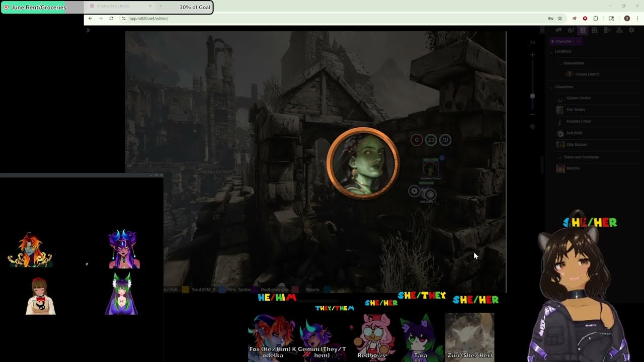Image resolution: width=644 pixels, height=362 pixels.
Task: Go forward in the browser
Action: pyautogui.click(x=101, y=19)
